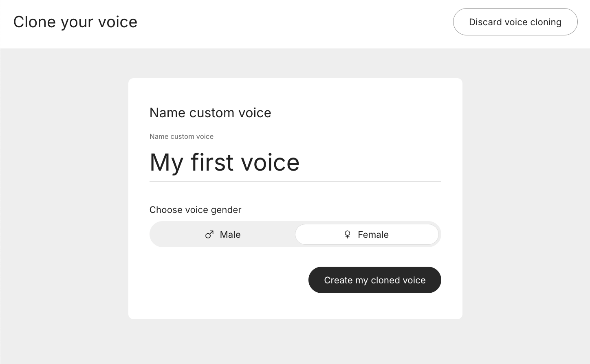The height and width of the screenshot is (364, 590).
Task: Select the Male voice gender option
Action: (223, 235)
